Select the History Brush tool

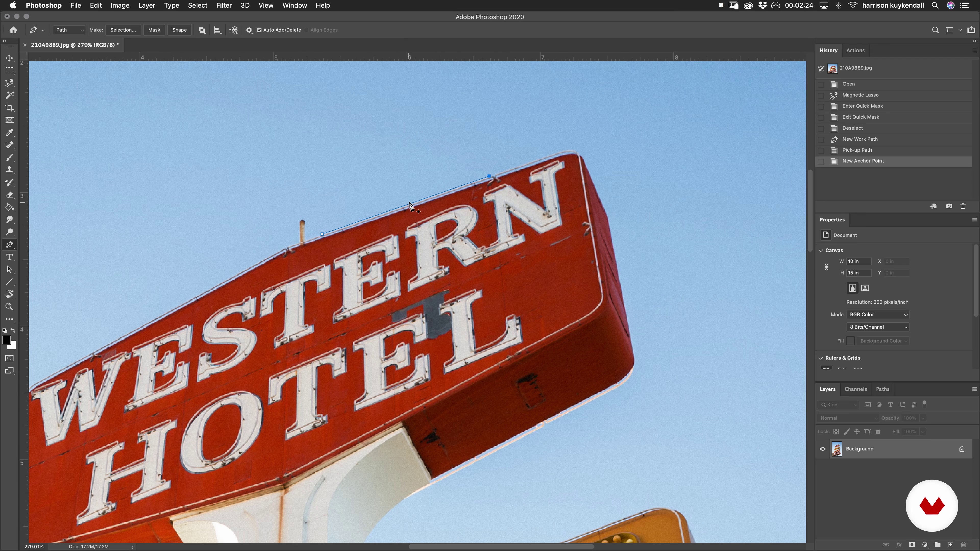(x=9, y=183)
